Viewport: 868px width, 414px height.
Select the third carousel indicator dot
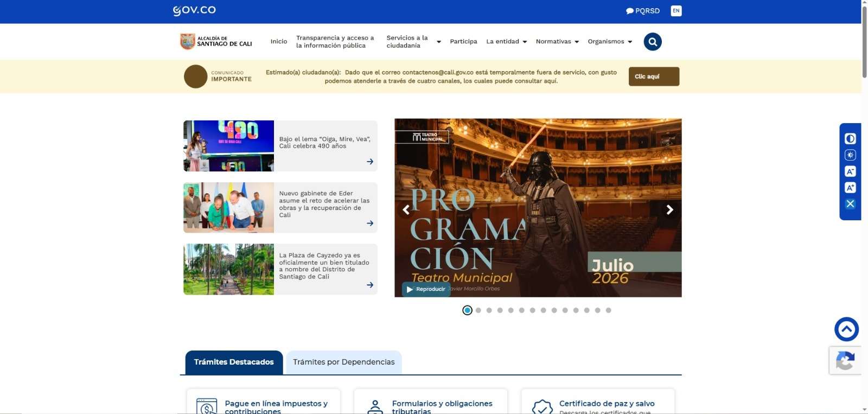(x=489, y=310)
